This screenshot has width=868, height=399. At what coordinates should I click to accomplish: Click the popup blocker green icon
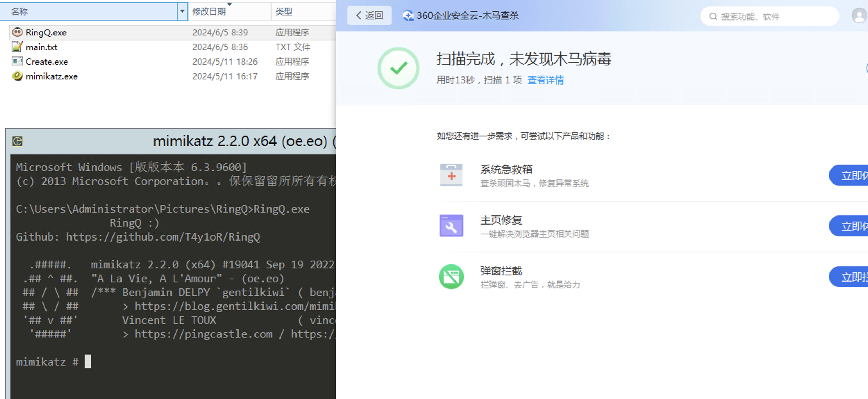[451, 277]
